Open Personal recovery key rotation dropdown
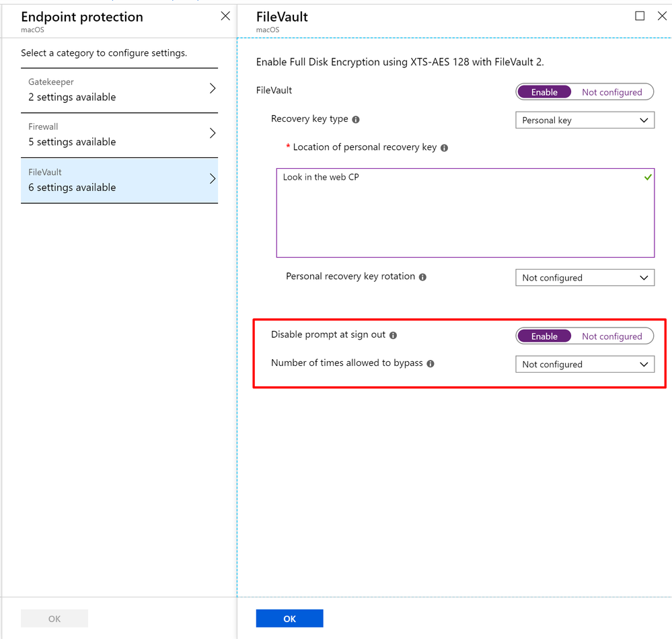This screenshot has height=639, width=672. click(x=585, y=278)
